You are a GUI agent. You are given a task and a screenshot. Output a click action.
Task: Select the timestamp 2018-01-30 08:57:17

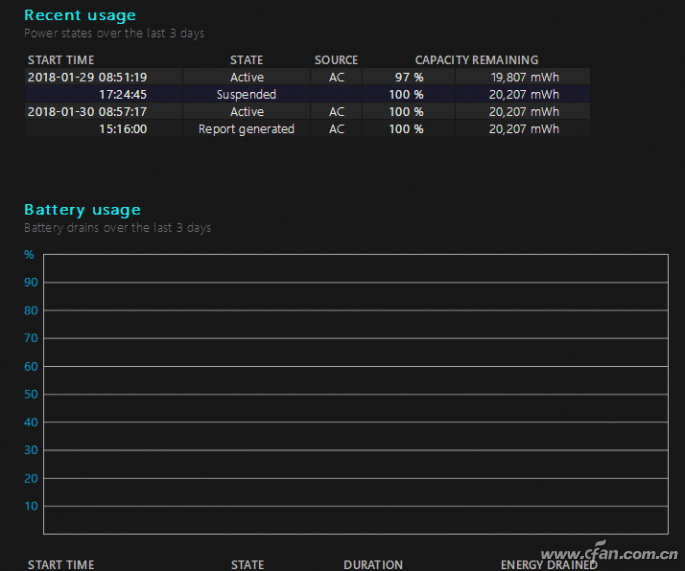(x=87, y=112)
